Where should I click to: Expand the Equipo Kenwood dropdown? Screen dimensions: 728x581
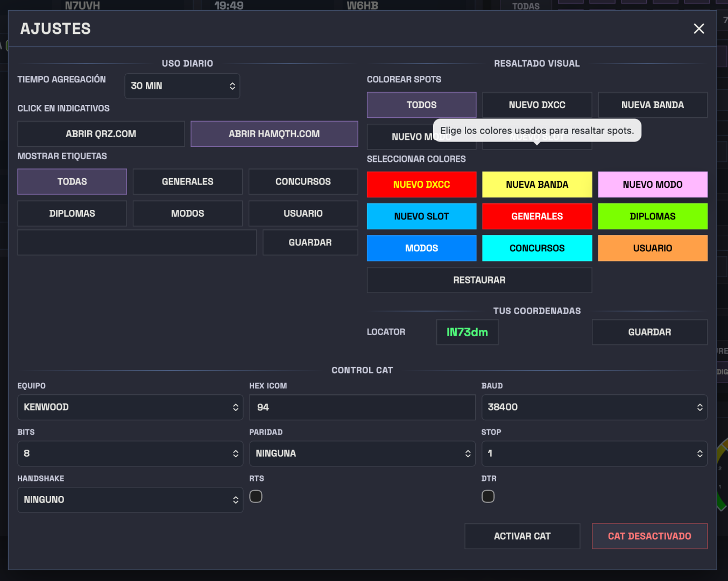(x=130, y=407)
